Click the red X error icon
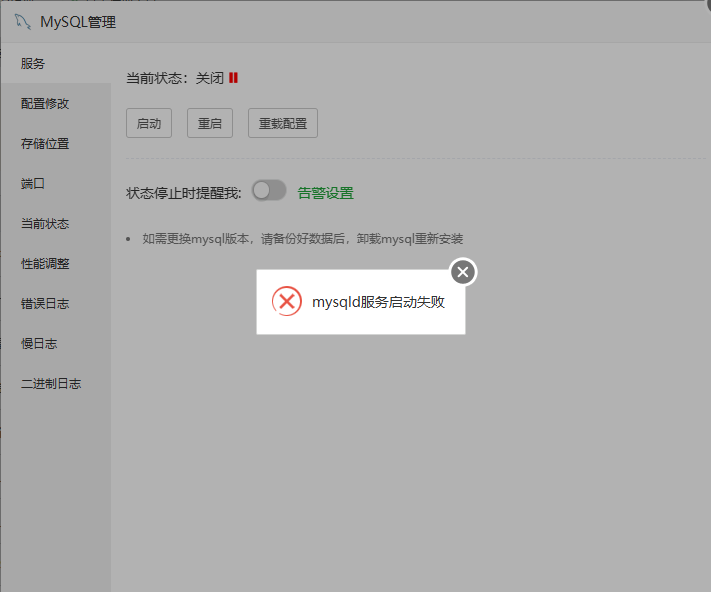 pos(287,301)
